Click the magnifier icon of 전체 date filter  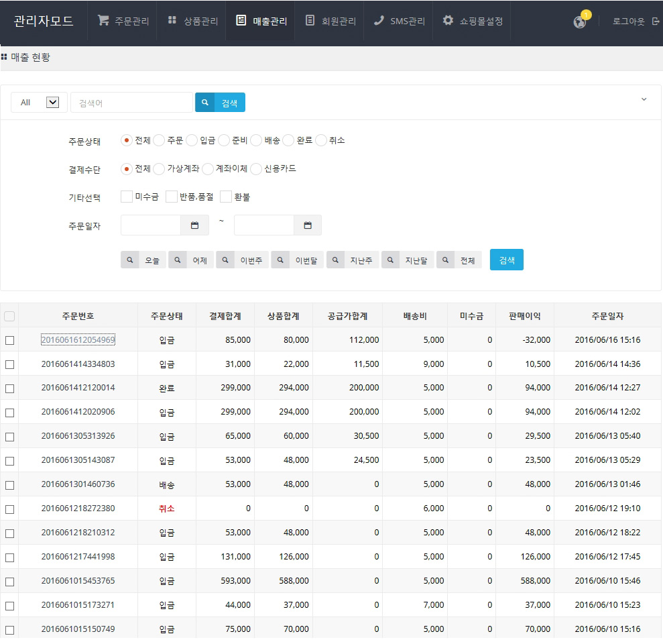(x=445, y=260)
